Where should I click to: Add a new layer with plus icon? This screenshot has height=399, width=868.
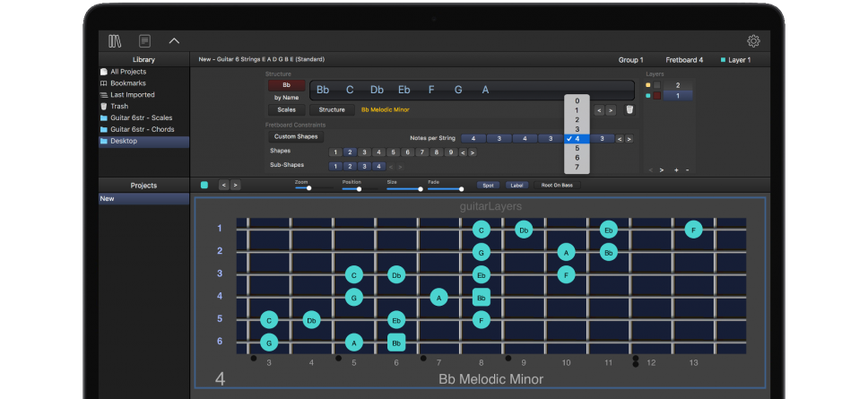tap(675, 169)
